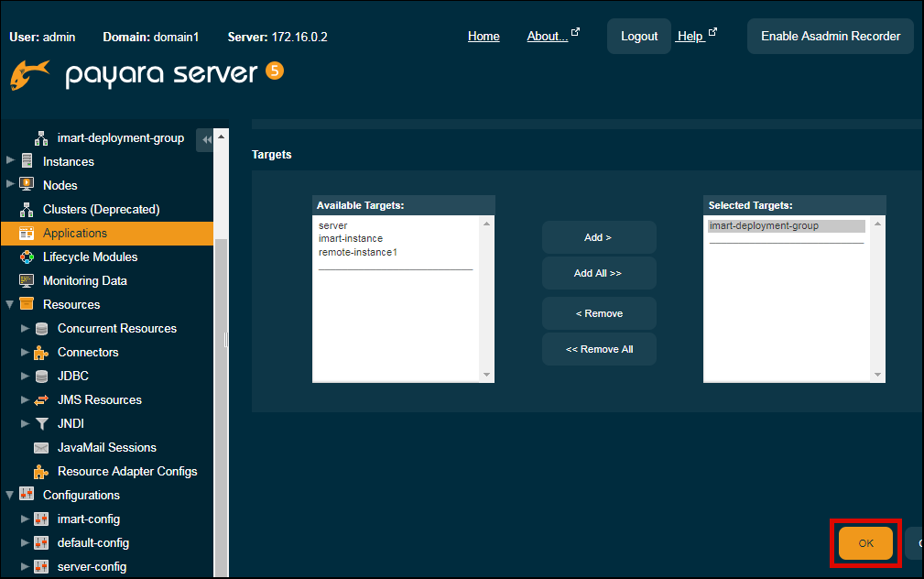This screenshot has height=579, width=924.
Task: Click the JMS Resources arrows icon
Action: click(x=41, y=399)
